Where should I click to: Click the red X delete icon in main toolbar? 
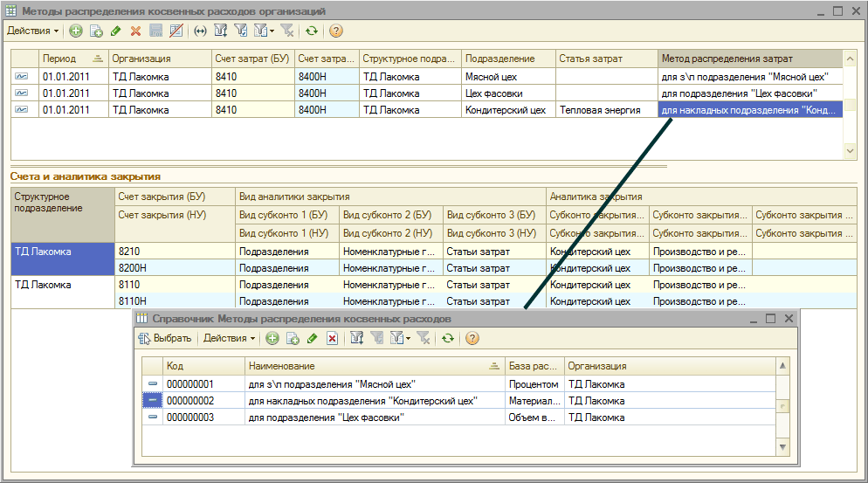[x=135, y=31]
